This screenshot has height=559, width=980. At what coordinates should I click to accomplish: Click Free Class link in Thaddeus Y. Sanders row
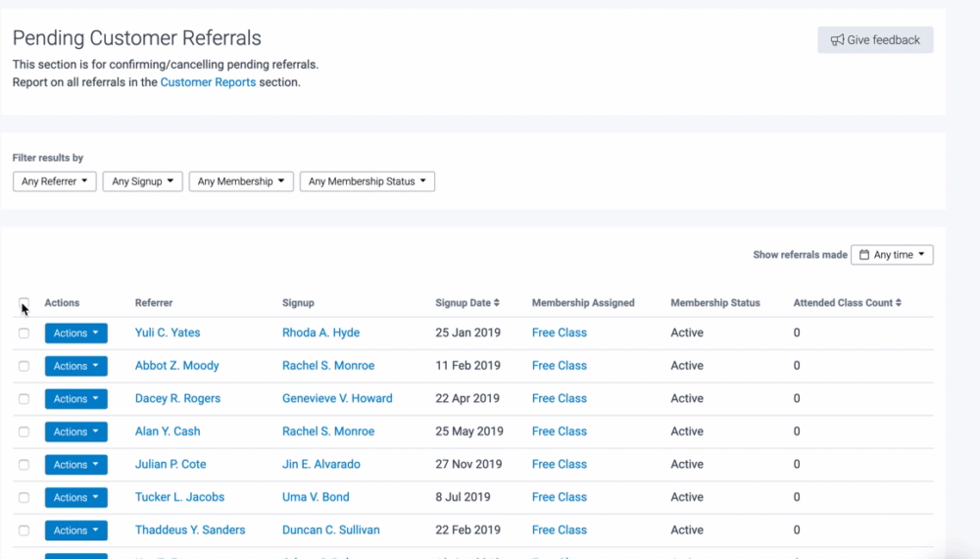(x=559, y=531)
